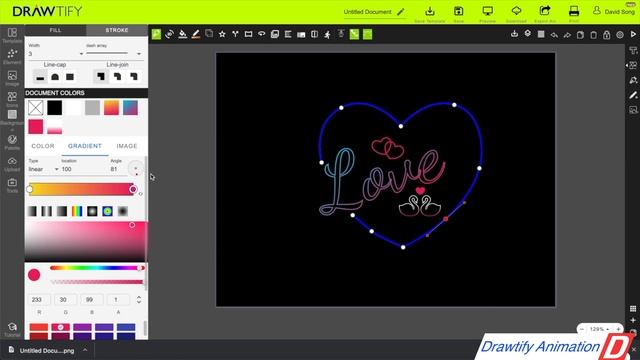Click the undo arrow icon
The image size is (640, 360).
click(x=554, y=35)
